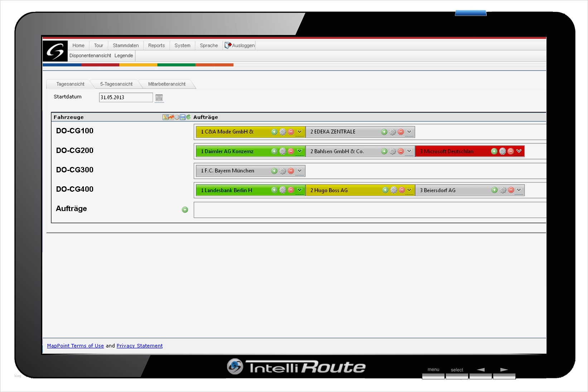Open the Sprache menu
This screenshot has height=392, width=588.
click(x=209, y=46)
